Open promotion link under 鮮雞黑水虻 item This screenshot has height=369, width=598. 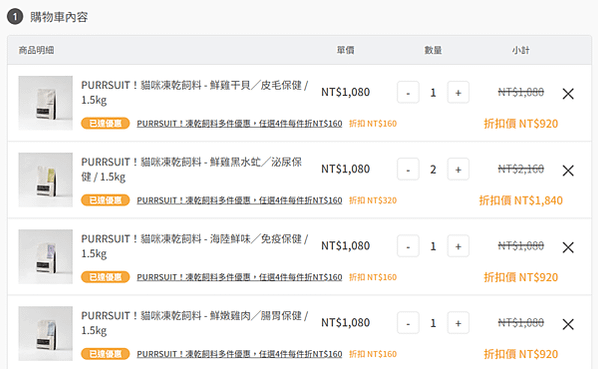coord(240,200)
